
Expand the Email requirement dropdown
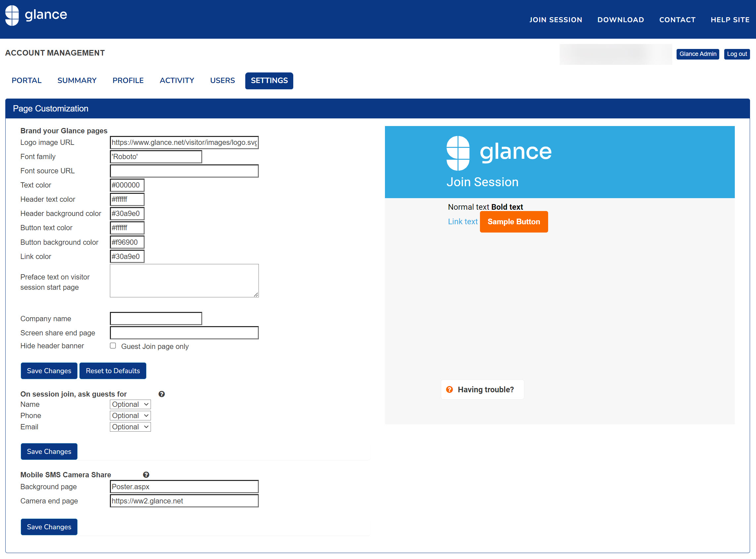[x=130, y=427]
